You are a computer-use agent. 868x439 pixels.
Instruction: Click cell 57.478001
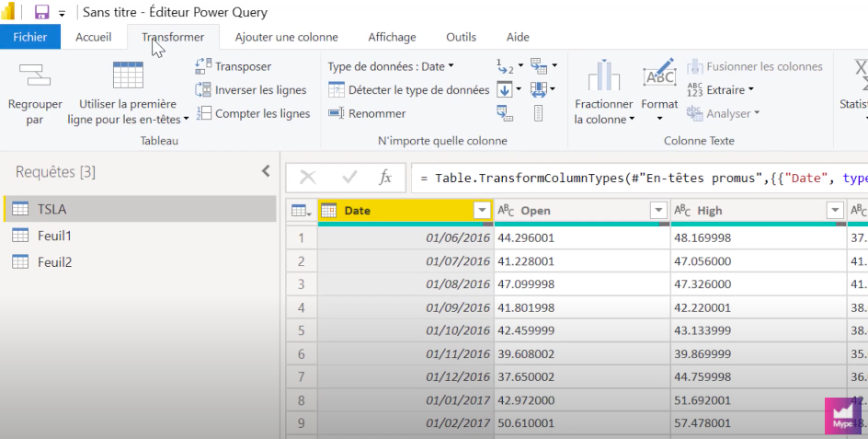pos(759,423)
